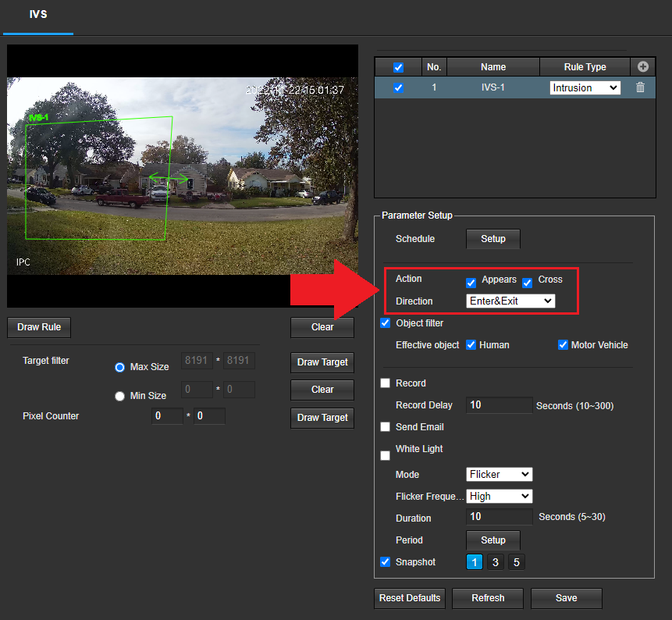The width and height of the screenshot is (672, 620).
Task: Click the Max Size height field
Action: (x=239, y=361)
